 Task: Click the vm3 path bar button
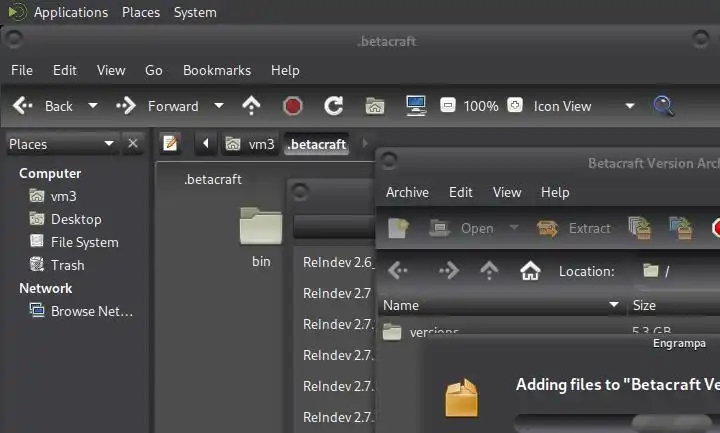point(250,144)
